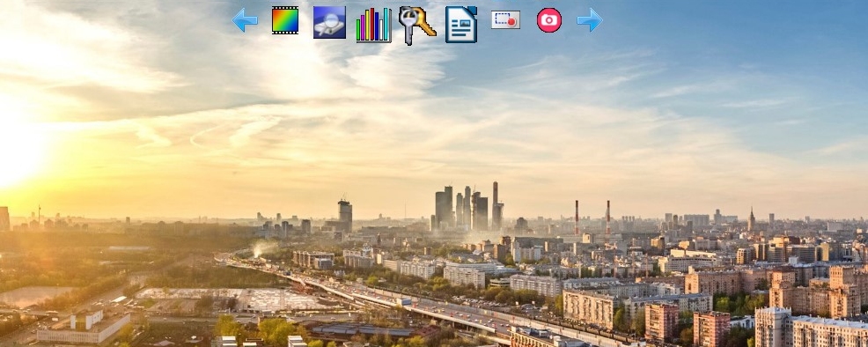
Task: Open the disk magnifier CrystalDiskInfo icon
Action: coord(329,22)
